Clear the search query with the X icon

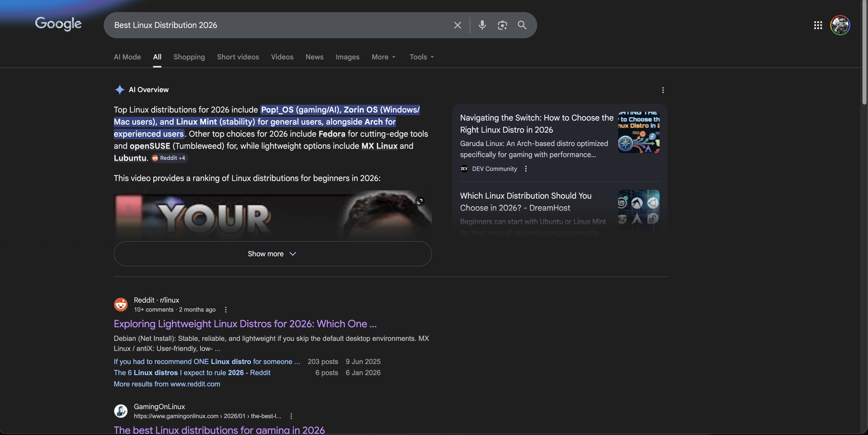pyautogui.click(x=457, y=25)
